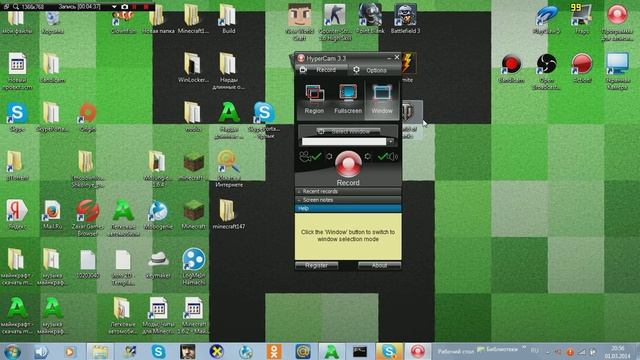Start recording with big red Record button
Screen dimensions: 640x360
(x=348, y=164)
